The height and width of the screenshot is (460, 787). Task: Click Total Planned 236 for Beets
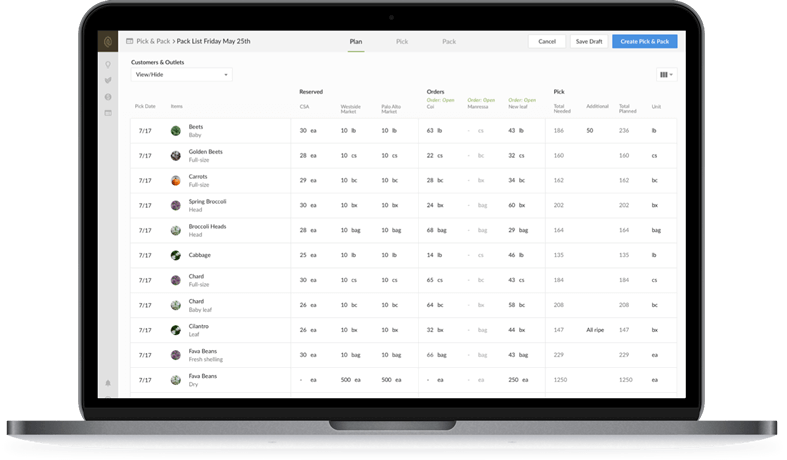tap(624, 131)
